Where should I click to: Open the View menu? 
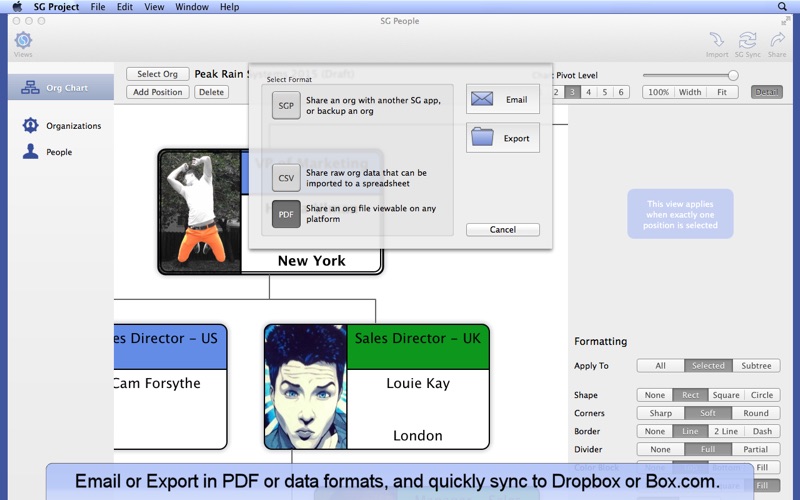pyautogui.click(x=154, y=7)
